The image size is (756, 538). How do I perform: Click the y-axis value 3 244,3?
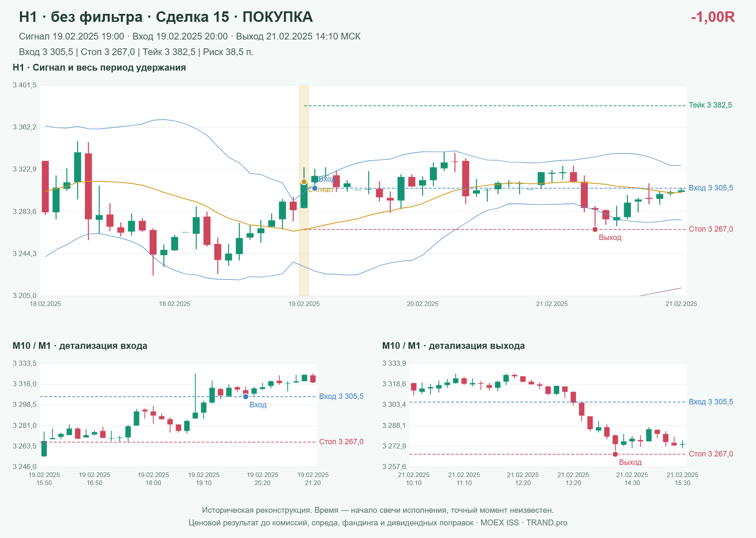tap(25, 254)
